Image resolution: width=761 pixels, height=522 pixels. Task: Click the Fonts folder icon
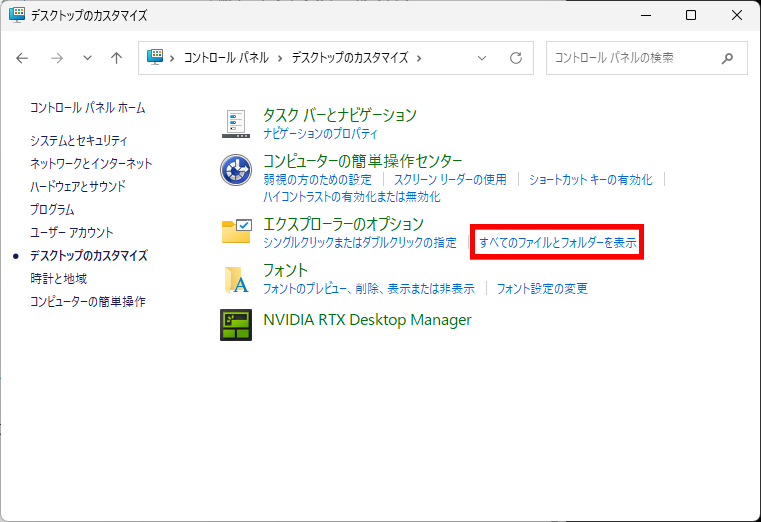point(236,280)
